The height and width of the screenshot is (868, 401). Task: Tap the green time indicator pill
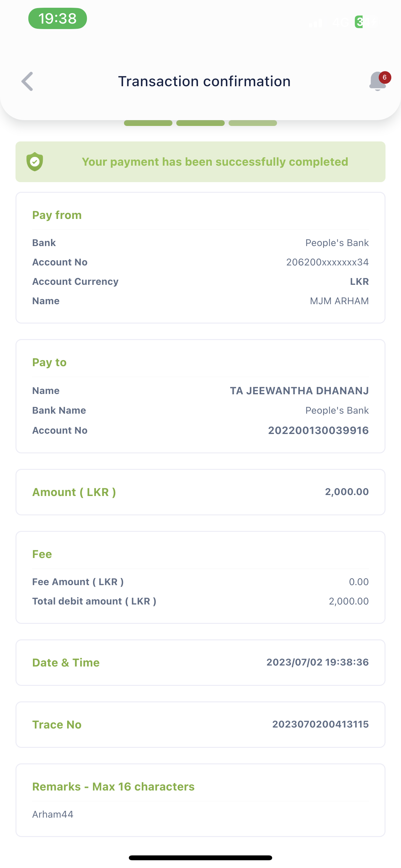tap(57, 18)
